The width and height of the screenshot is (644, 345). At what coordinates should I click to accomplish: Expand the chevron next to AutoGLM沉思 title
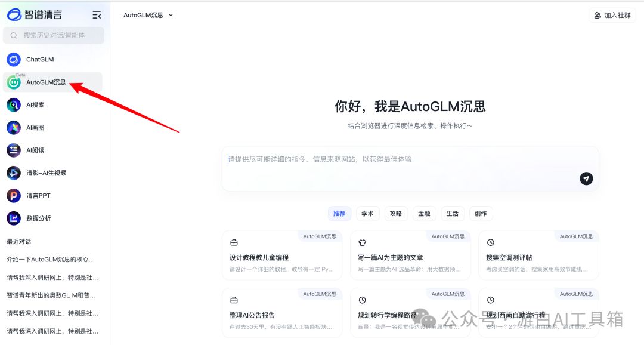171,15
